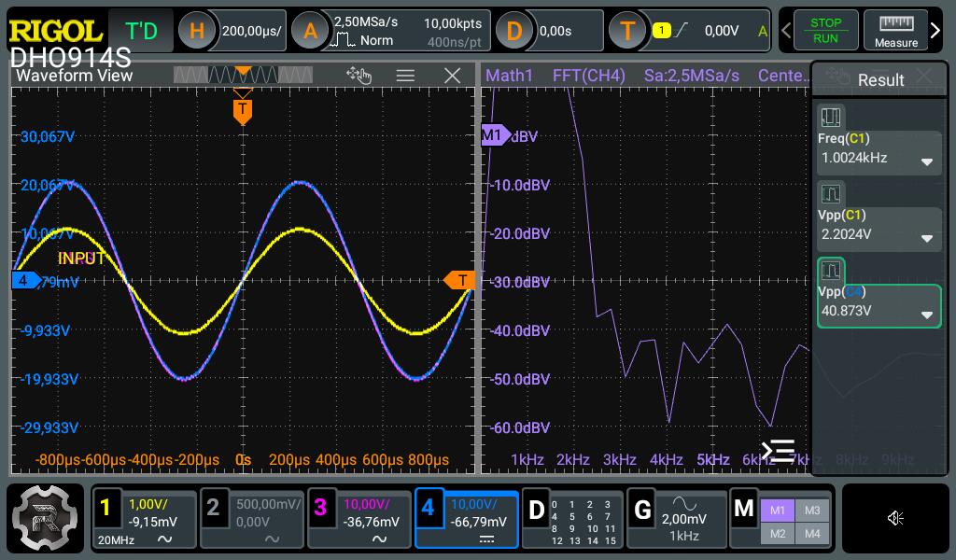Select the M4 math tab
Viewport: 956px width, 560px height.
812,533
